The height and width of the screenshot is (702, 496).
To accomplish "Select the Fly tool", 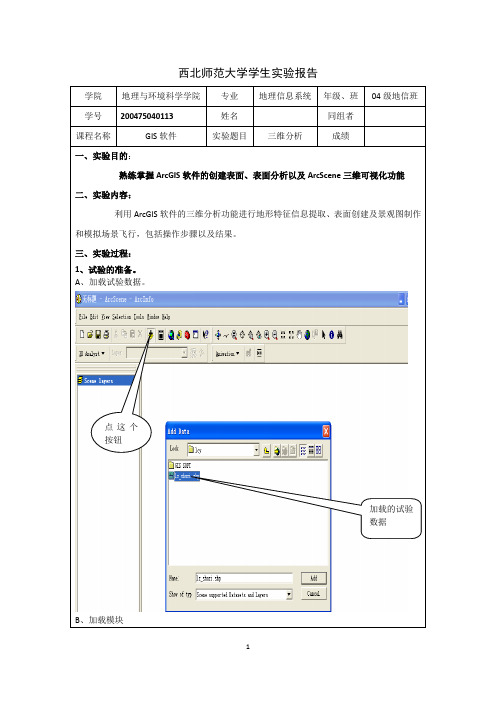I will coord(226,335).
